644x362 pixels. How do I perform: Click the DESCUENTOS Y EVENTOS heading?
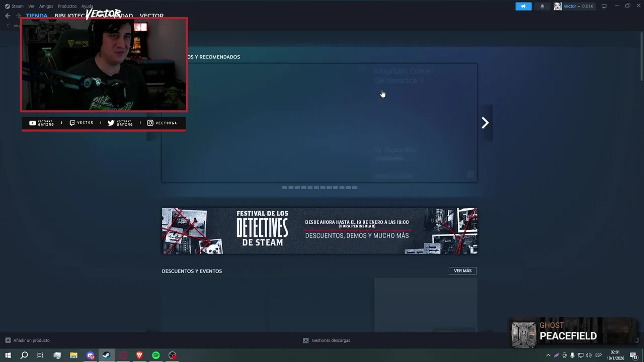[x=192, y=271]
